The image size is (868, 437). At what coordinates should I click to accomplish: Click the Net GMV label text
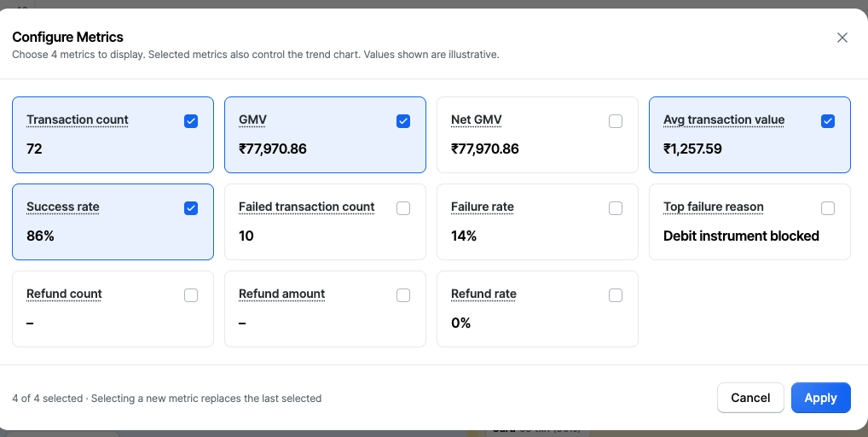(476, 119)
